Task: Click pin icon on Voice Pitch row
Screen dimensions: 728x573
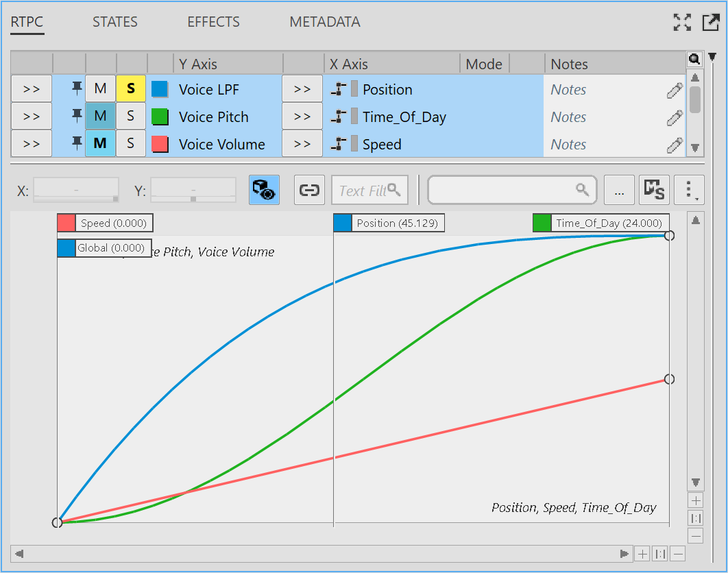Action: [77, 117]
